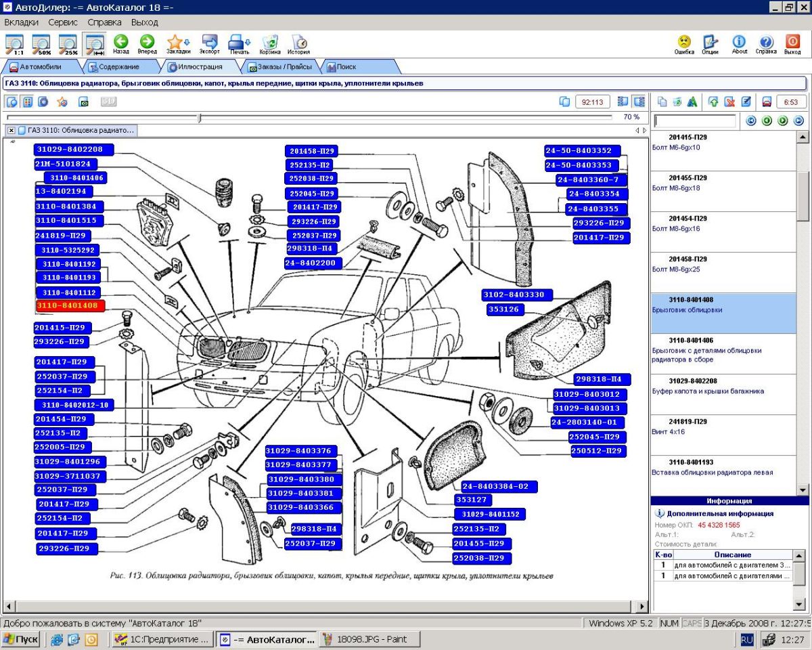812x650 pixels.
Task: Open the Вкладки menu
Action: (21, 22)
